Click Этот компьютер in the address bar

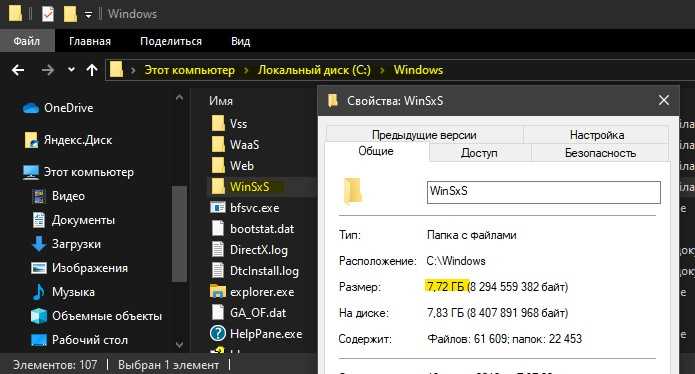coord(189,70)
